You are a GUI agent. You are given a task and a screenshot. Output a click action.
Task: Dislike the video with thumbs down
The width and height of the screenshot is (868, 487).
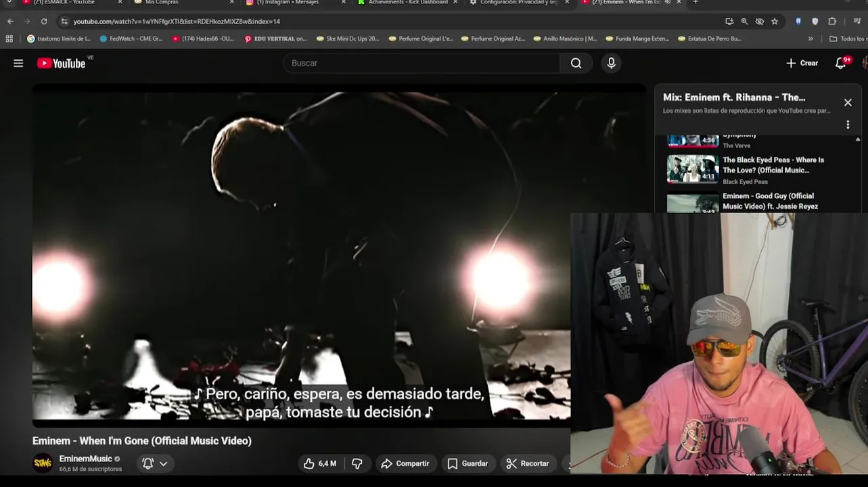[357, 463]
